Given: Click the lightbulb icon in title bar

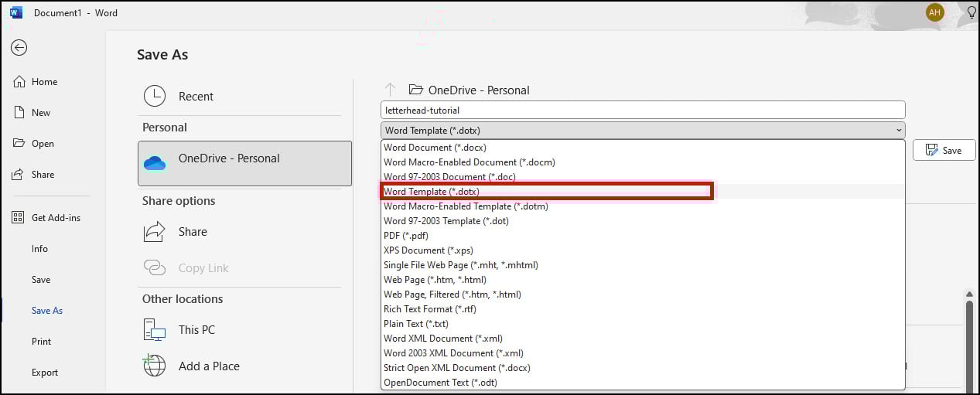Looking at the screenshot, I should tap(971, 12).
